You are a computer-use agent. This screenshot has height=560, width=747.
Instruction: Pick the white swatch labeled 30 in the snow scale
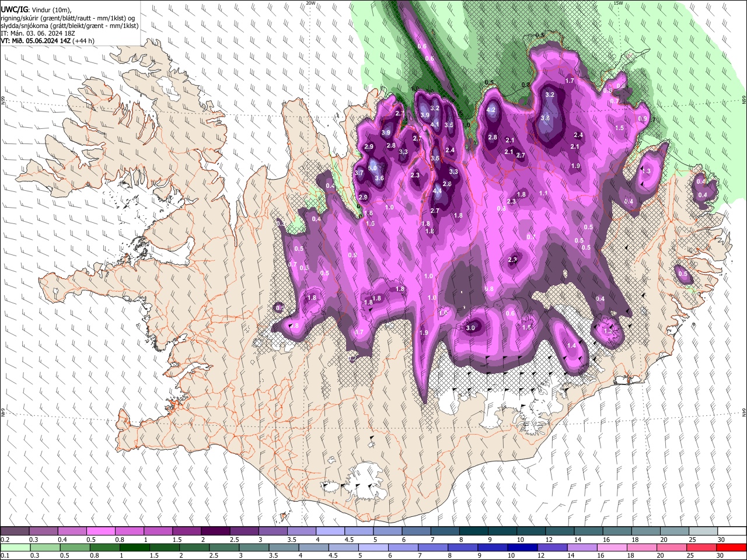click(731, 531)
